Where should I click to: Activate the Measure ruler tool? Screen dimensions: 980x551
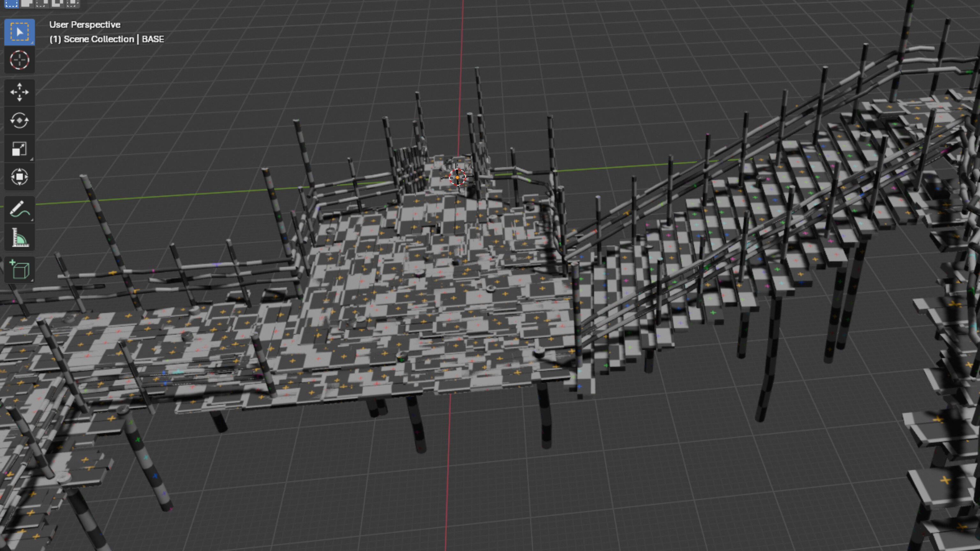click(x=19, y=238)
